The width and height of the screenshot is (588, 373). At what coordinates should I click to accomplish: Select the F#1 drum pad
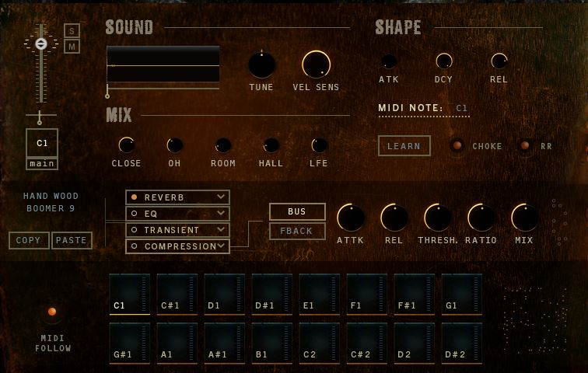(x=414, y=294)
